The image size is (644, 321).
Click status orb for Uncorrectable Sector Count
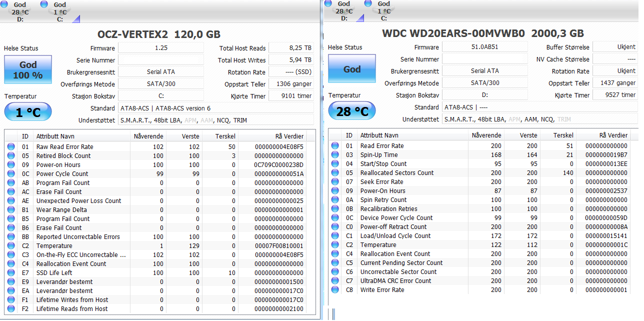tap(335, 272)
